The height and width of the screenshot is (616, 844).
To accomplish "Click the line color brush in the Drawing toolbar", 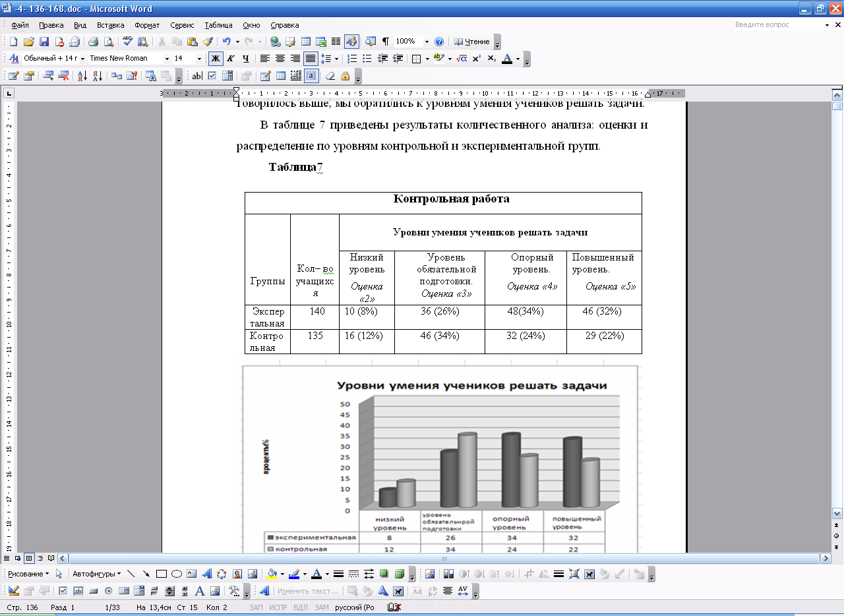I will (294, 574).
